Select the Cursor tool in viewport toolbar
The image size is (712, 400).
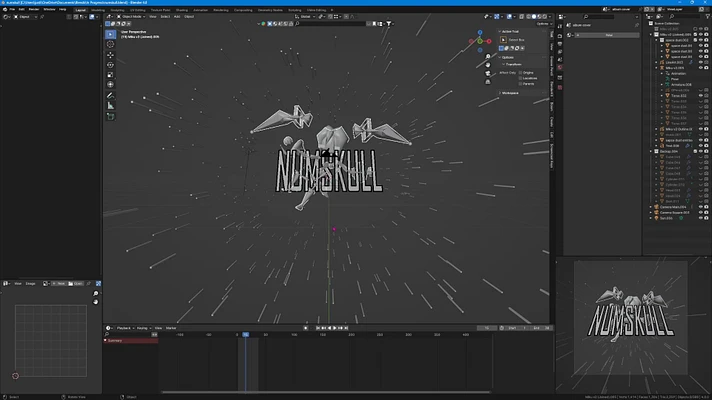[x=110, y=44]
